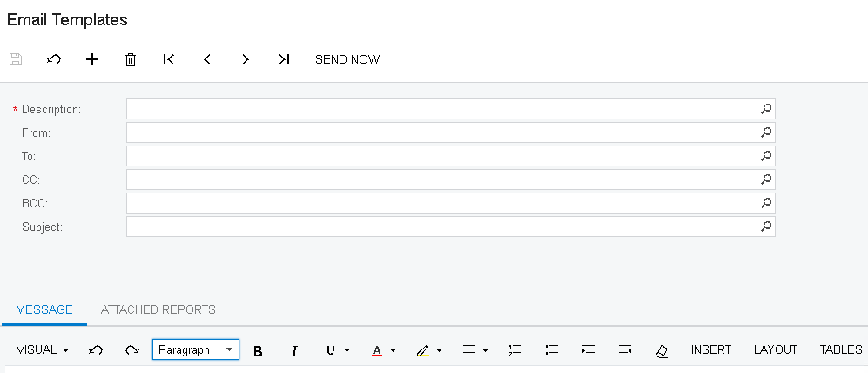Open the TABLES menu
The height and width of the screenshot is (373, 868).
pyautogui.click(x=841, y=349)
